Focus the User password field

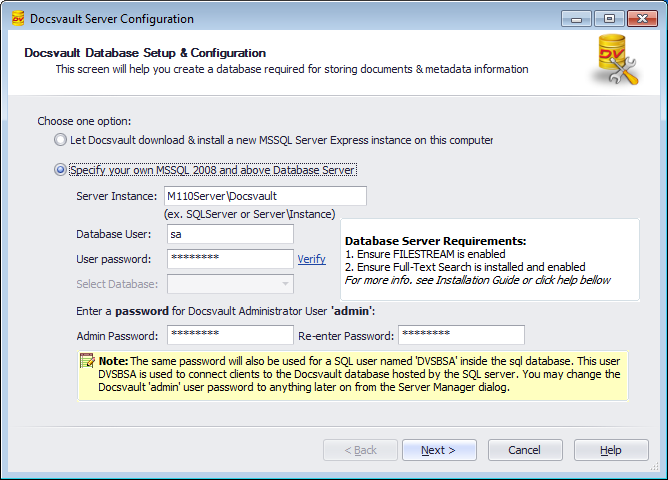pyautogui.click(x=230, y=259)
